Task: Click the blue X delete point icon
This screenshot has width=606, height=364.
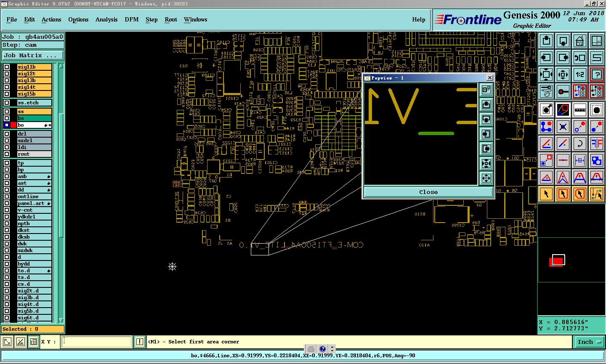Action: [563, 126]
